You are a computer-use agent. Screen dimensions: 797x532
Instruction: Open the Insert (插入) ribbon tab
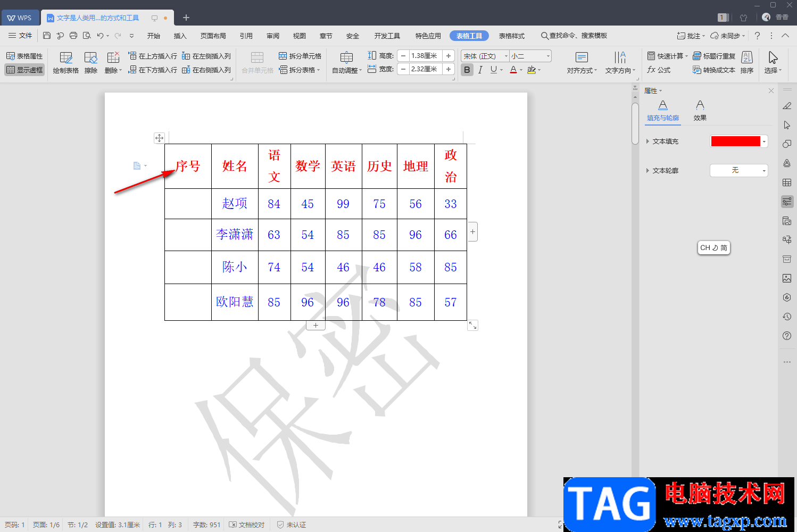(180, 36)
